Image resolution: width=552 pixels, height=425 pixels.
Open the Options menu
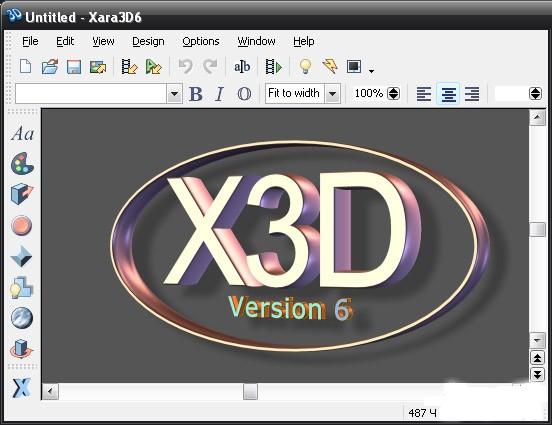(201, 42)
